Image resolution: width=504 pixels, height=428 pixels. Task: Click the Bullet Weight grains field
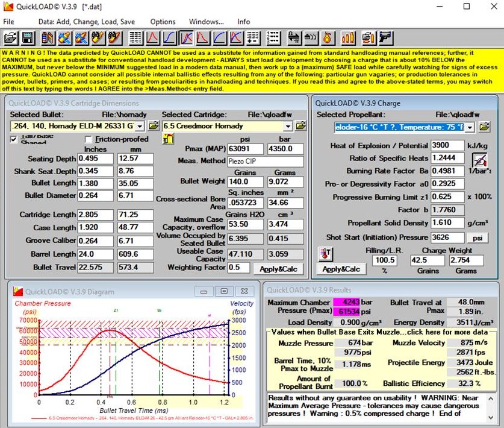(246, 182)
